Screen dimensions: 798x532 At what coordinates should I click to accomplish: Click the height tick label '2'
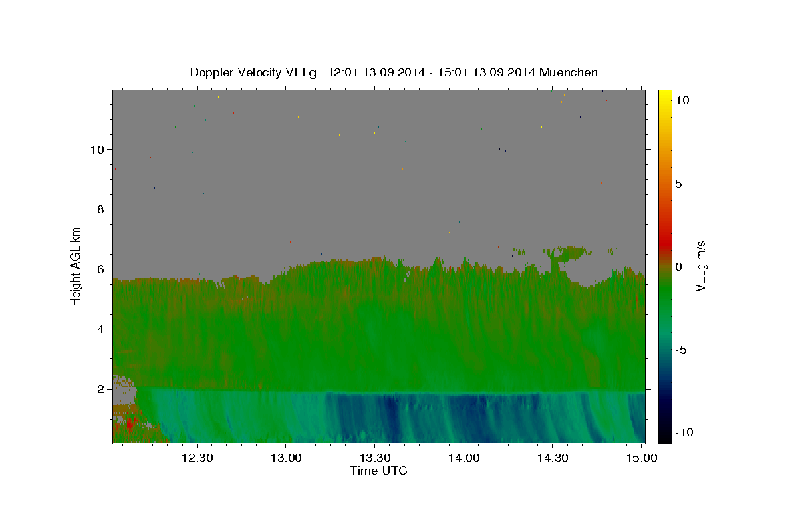pyautogui.click(x=101, y=388)
